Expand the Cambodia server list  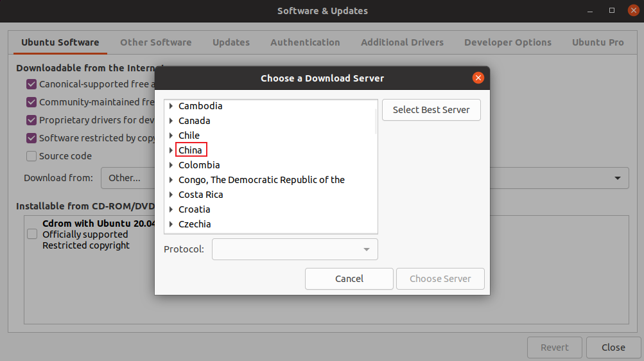pyautogui.click(x=171, y=106)
